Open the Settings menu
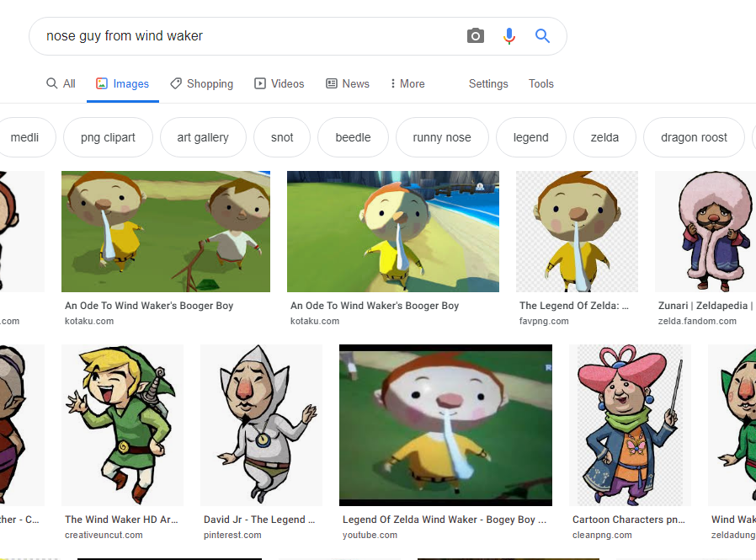The height and width of the screenshot is (560, 756). click(x=488, y=83)
